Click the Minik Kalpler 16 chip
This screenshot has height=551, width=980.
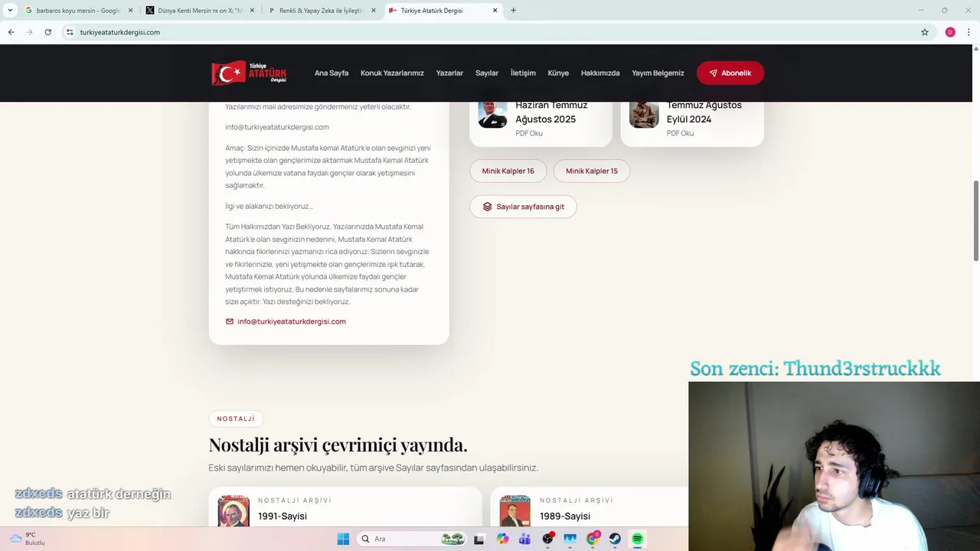(508, 171)
